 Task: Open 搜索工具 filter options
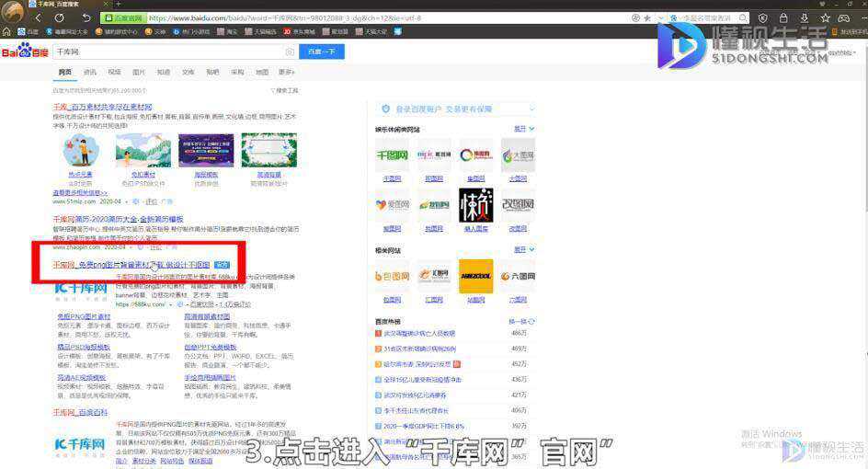click(x=284, y=90)
